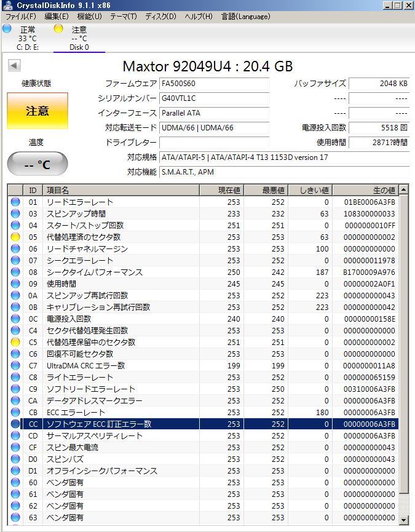Viewport: 415px width, 532px height.
Task: Open the ディスク(D) menu
Action: (160, 16)
